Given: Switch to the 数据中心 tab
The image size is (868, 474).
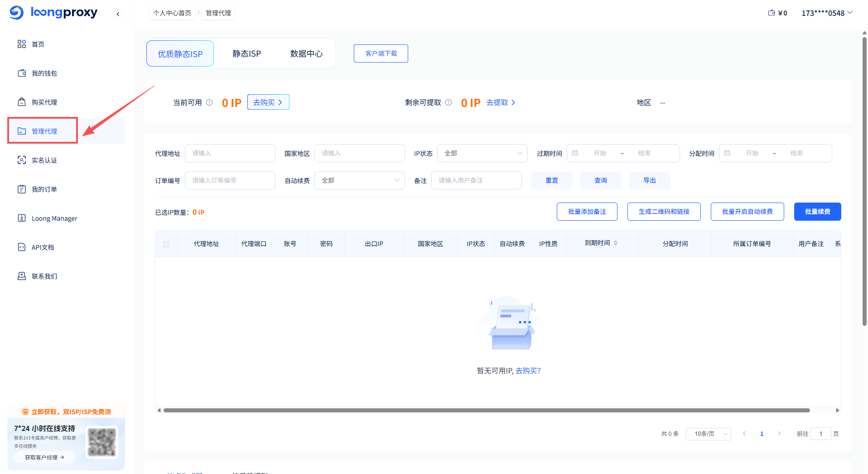Looking at the screenshot, I should (306, 53).
